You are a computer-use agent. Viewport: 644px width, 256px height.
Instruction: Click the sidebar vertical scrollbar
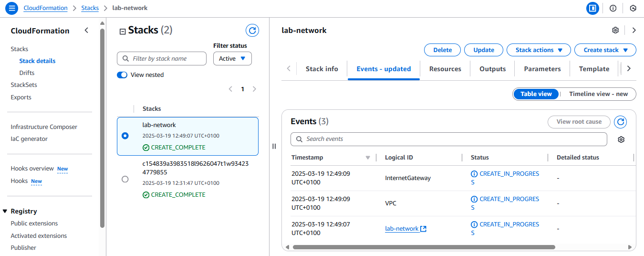tap(102, 128)
